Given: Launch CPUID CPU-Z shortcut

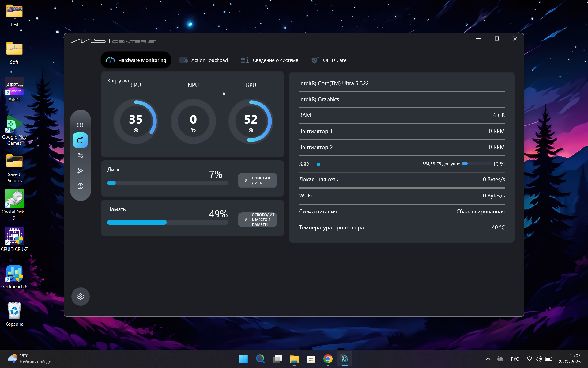Looking at the screenshot, I should (x=14, y=240).
